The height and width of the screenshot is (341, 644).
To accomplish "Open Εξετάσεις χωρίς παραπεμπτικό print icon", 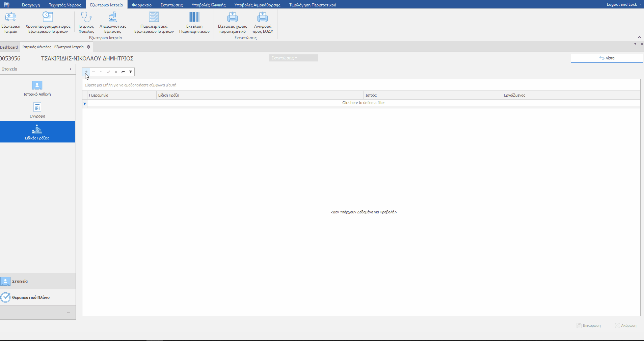I will coord(232,17).
